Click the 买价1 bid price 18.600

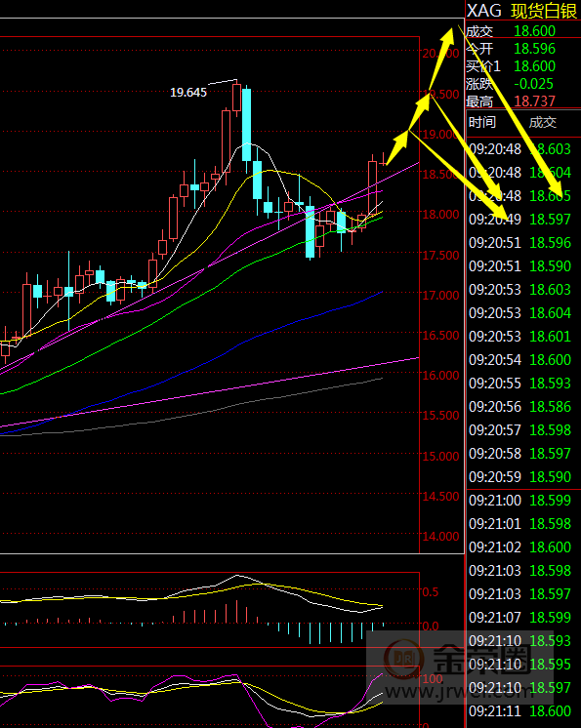coord(534,66)
